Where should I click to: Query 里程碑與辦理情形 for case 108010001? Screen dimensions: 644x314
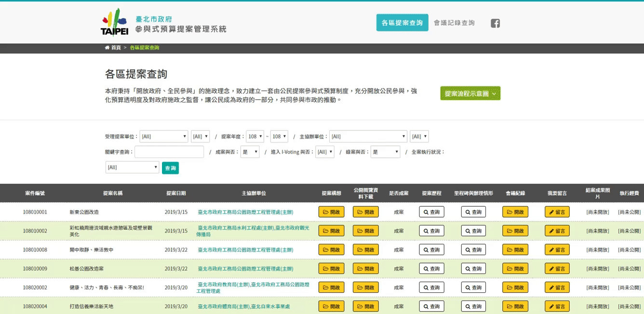(473, 212)
